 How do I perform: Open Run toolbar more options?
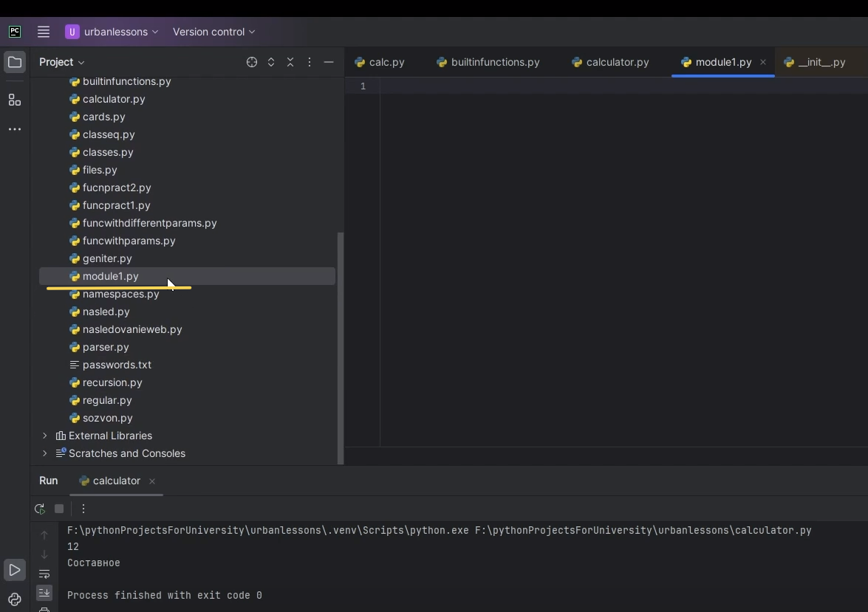83,509
